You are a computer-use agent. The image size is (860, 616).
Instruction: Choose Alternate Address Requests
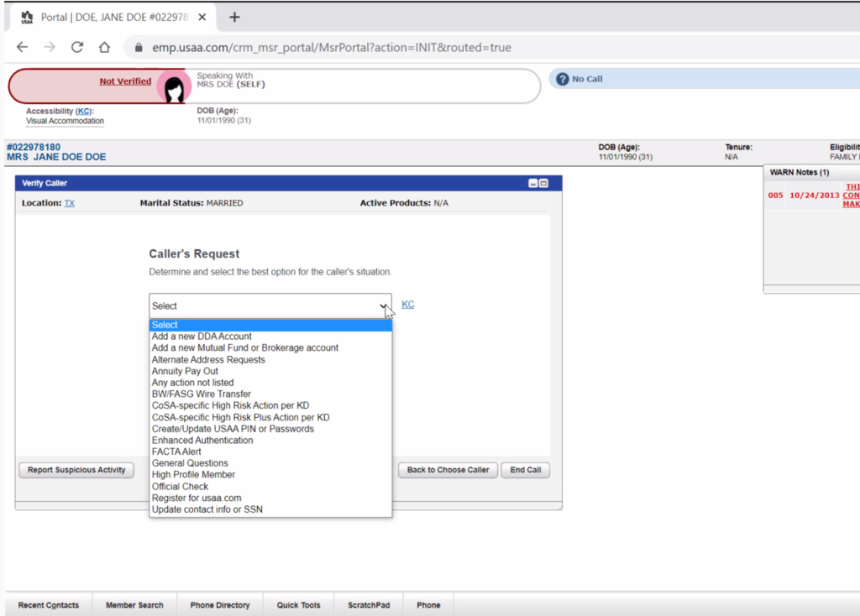[x=270, y=359]
